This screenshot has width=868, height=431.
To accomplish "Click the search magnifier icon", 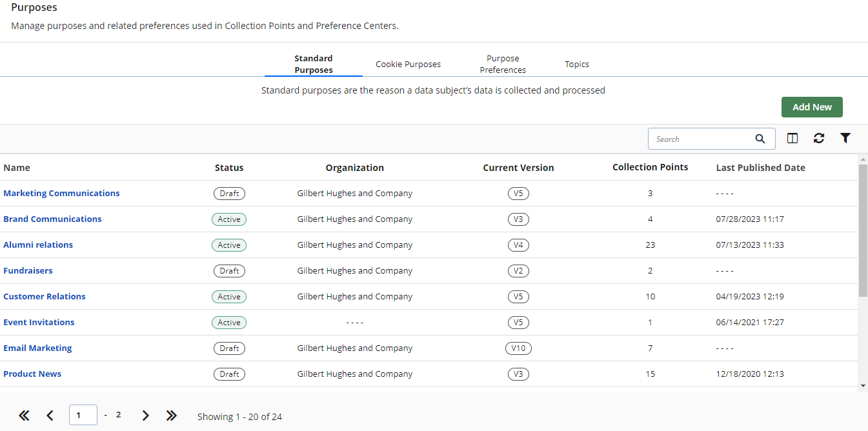I will 760,139.
